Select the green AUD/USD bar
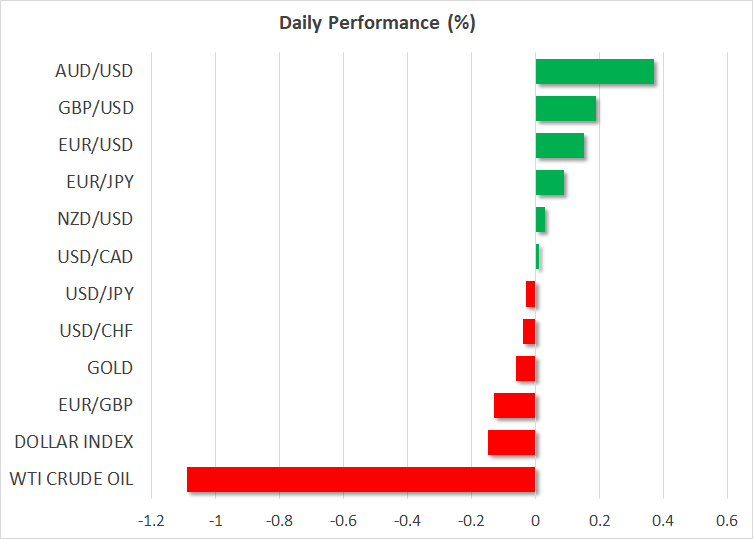Screen dimensions: 753x539 (594, 72)
